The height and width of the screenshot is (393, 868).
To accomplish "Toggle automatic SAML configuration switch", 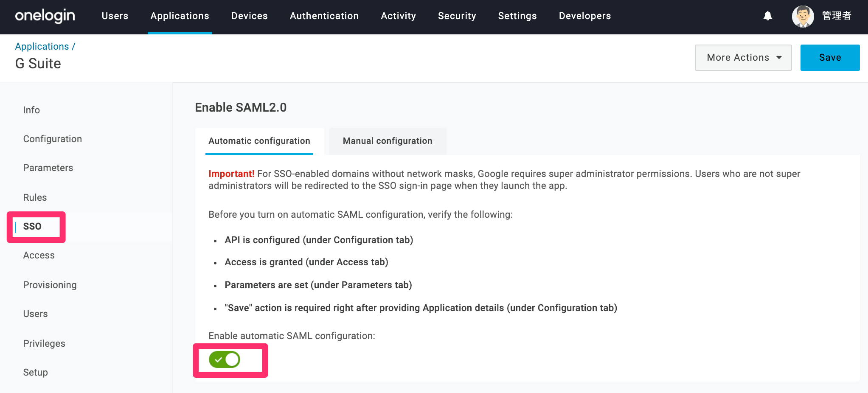I will [225, 359].
